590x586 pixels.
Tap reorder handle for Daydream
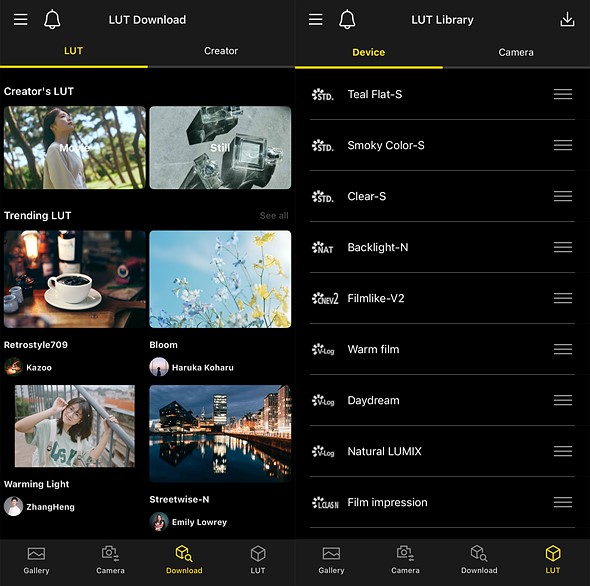(563, 400)
